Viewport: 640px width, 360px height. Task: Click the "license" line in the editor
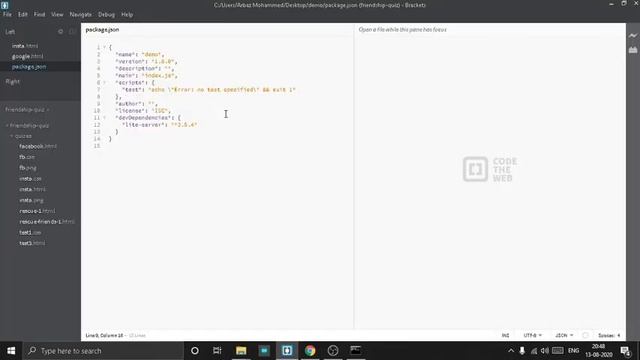(143, 111)
